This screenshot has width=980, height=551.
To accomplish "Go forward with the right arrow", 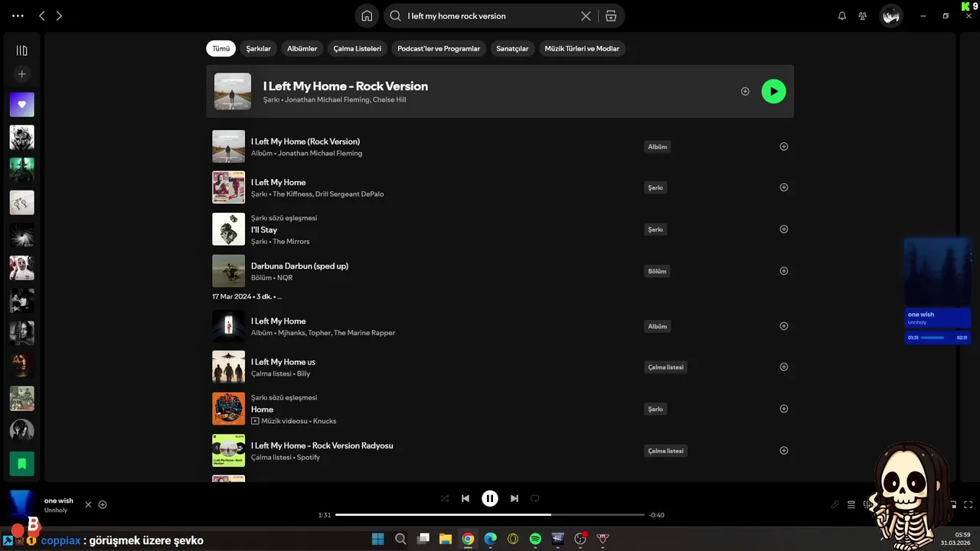I will tap(59, 15).
